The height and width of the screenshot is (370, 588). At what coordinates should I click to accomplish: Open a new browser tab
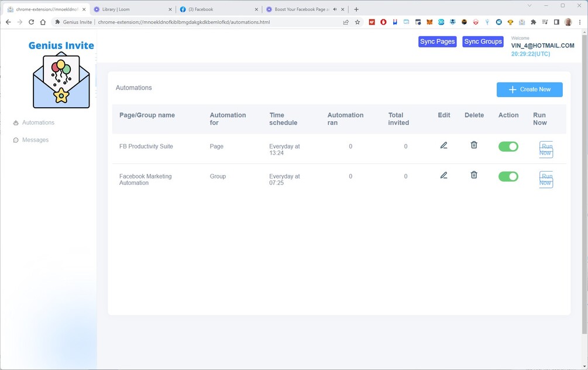tap(356, 9)
